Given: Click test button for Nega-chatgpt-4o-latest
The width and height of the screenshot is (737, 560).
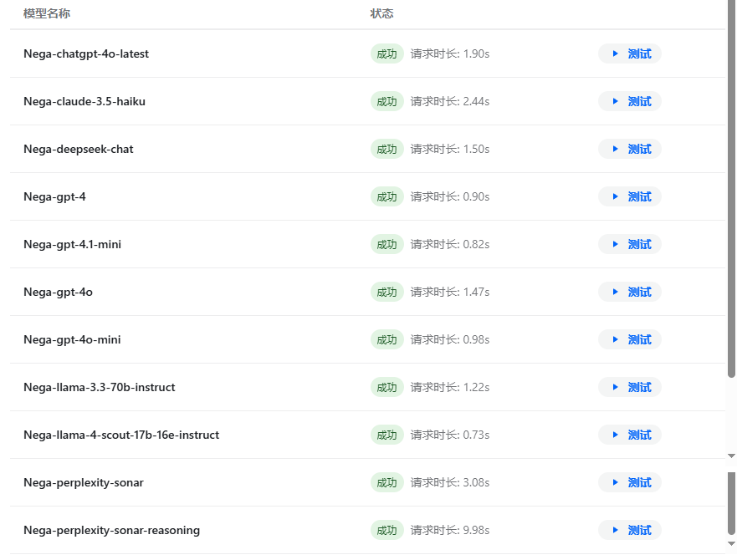Looking at the screenshot, I should (x=629, y=53).
